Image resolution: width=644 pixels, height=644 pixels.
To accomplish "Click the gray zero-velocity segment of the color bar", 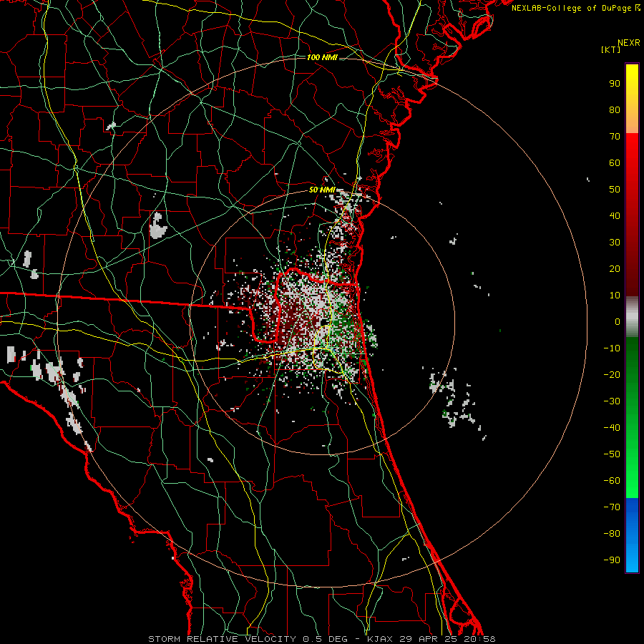I will point(632,317).
